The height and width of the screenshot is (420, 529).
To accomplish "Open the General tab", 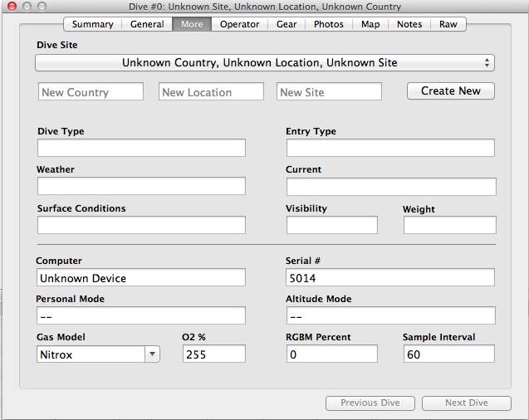I will (147, 24).
